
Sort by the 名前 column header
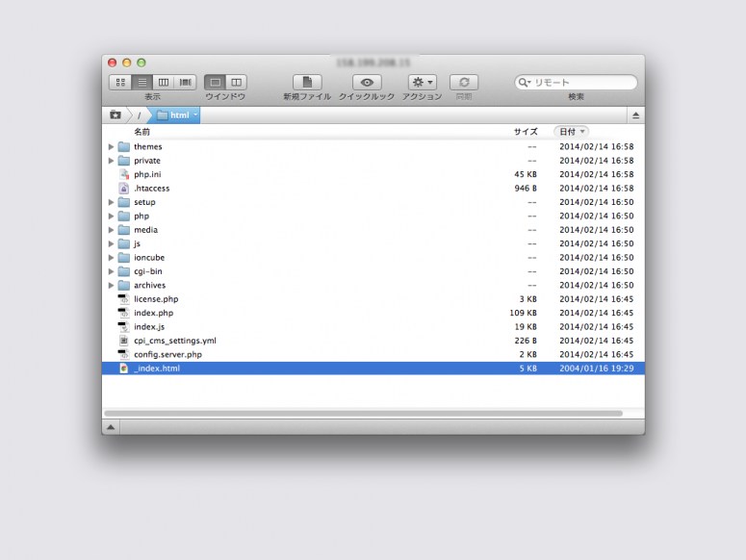coord(141,132)
